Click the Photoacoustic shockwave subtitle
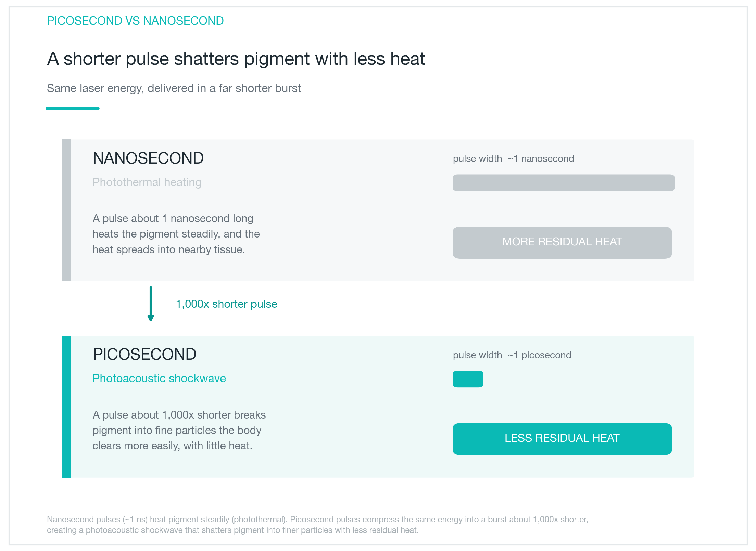The height and width of the screenshot is (551, 756). 159,379
